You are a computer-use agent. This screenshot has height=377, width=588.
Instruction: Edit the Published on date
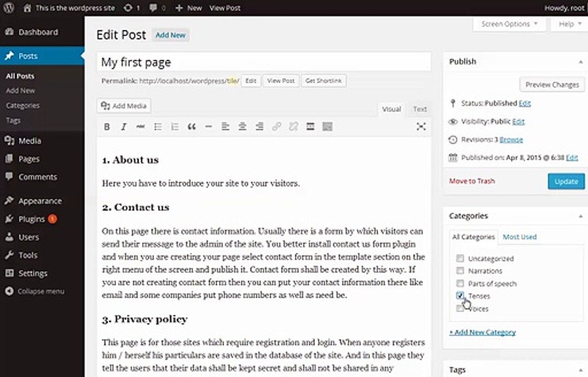pos(572,158)
